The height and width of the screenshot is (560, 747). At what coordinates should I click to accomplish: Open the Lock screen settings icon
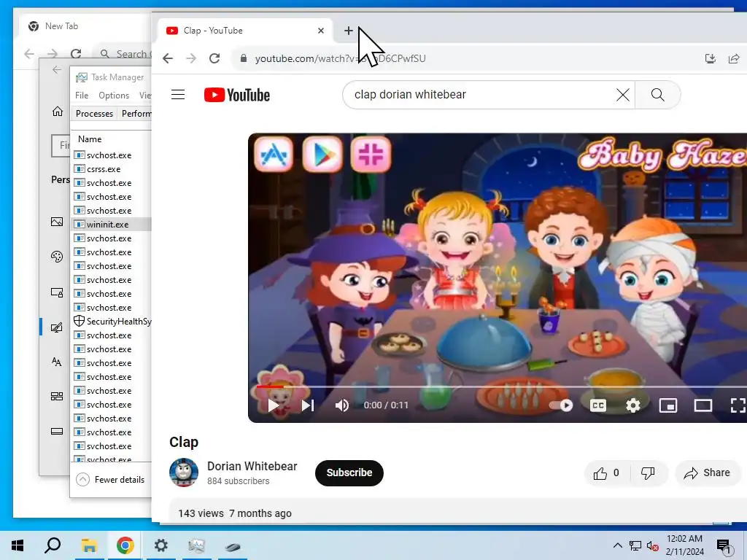57,292
